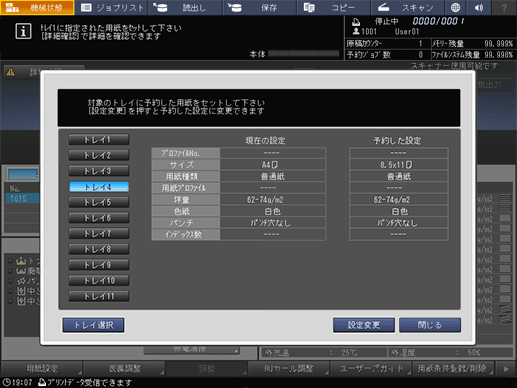517x388 pixels.
Task: Open the 読出し (recall) tab
Action: tap(186, 7)
